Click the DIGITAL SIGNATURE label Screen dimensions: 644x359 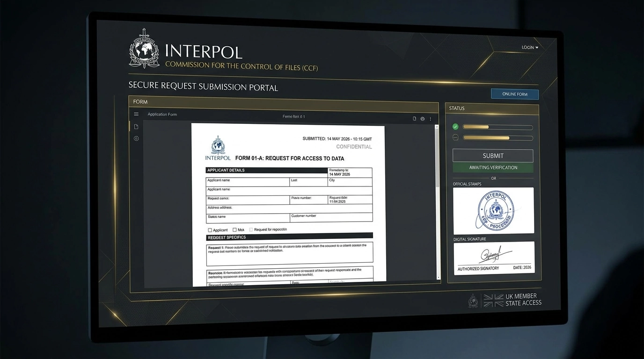coord(469,239)
